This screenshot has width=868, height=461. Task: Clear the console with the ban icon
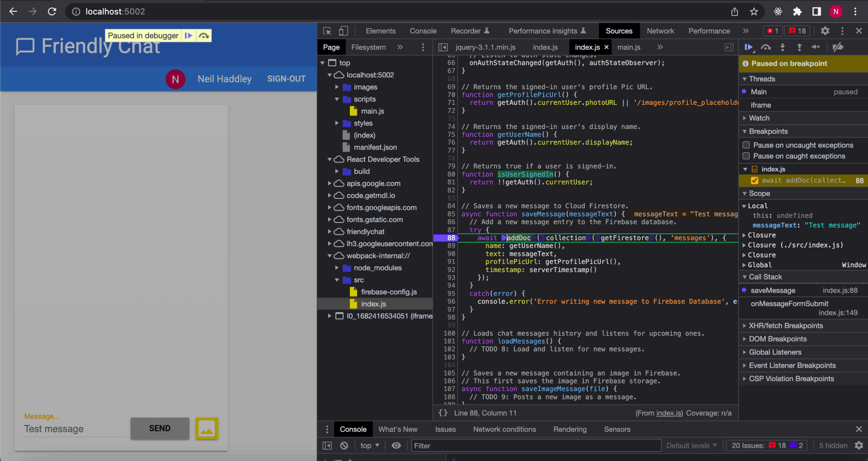pos(344,445)
